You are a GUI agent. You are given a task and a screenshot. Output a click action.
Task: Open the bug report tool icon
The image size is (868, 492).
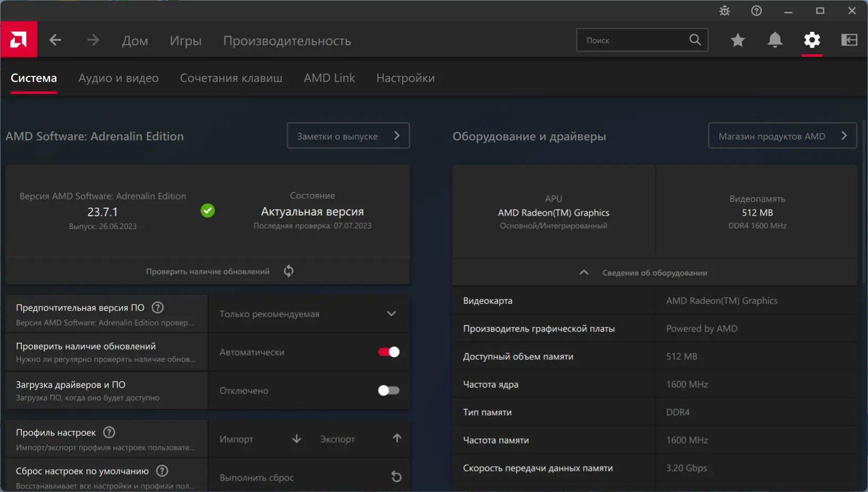pos(725,11)
